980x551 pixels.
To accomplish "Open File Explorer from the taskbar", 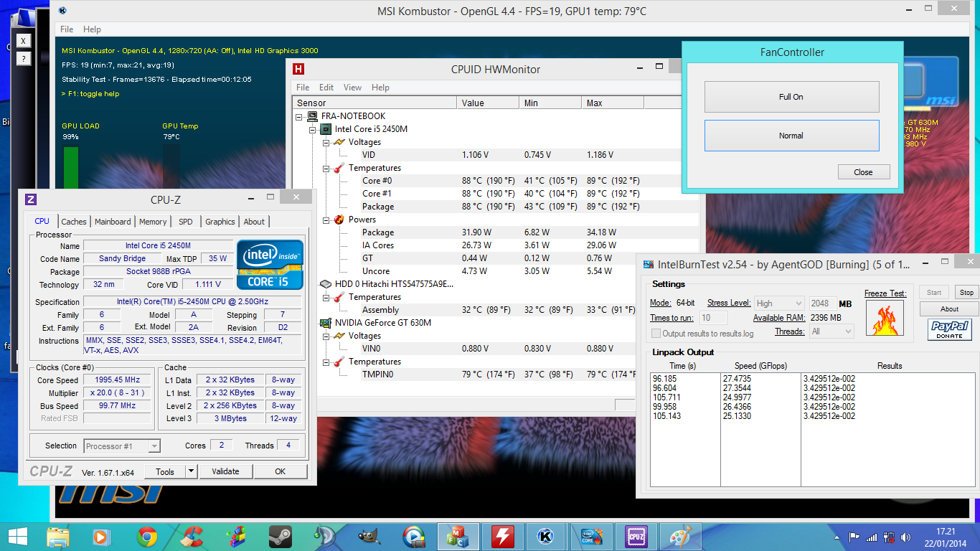I will pos(58,536).
